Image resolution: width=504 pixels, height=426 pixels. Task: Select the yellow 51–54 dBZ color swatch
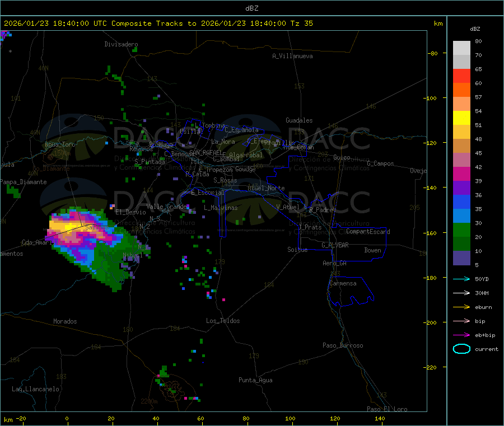(x=461, y=118)
